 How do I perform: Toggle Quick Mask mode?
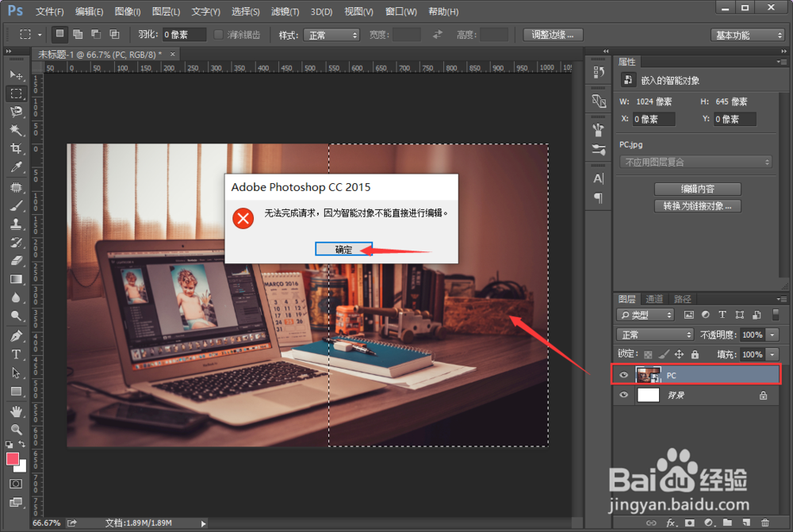(x=16, y=484)
